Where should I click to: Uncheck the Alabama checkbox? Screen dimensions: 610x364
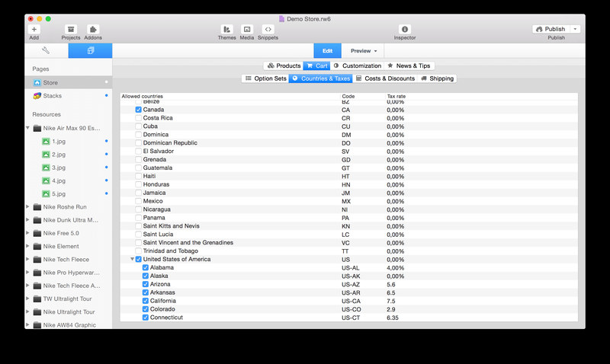pyautogui.click(x=145, y=267)
